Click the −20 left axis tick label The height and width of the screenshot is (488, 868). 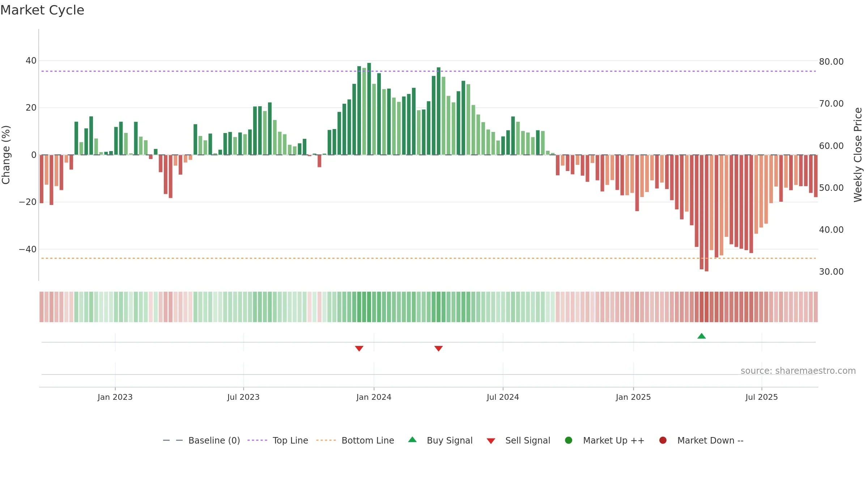click(28, 202)
